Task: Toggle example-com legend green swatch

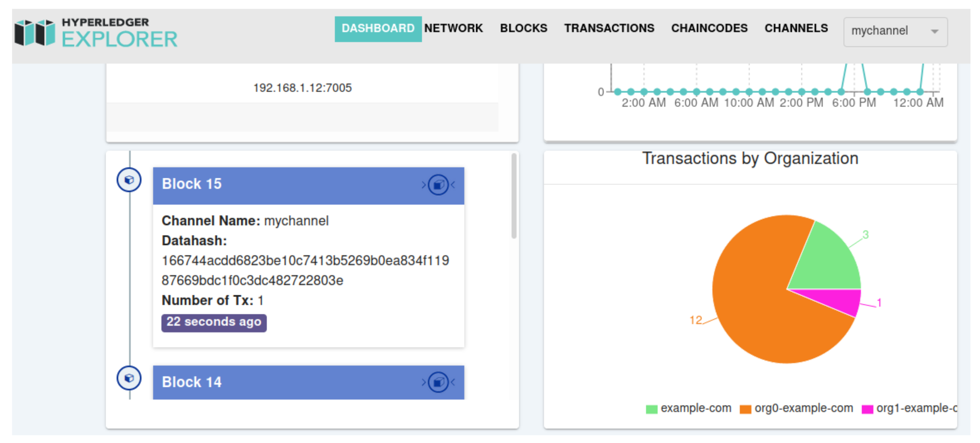Action: pos(651,409)
